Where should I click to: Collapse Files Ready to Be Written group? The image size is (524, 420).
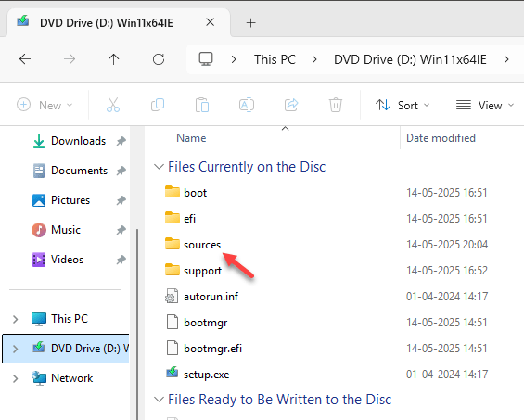tap(159, 400)
